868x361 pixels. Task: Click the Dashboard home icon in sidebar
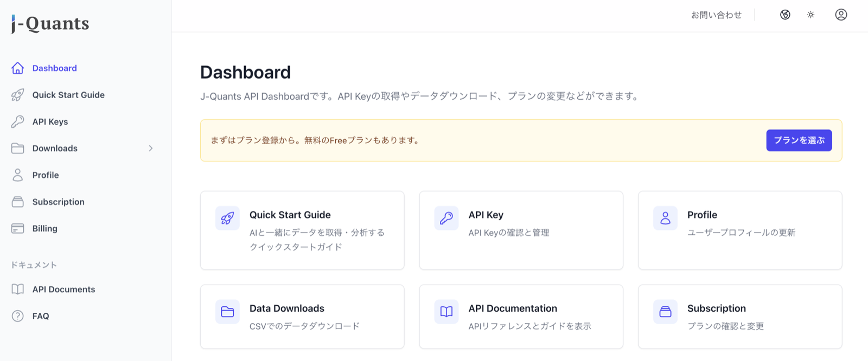17,68
